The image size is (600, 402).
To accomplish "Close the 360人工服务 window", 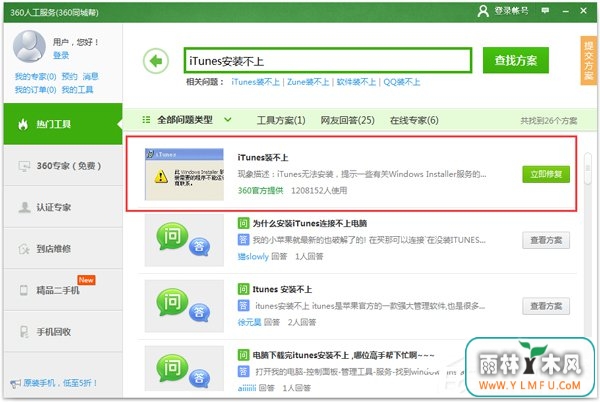I will pyautogui.click(x=584, y=11).
